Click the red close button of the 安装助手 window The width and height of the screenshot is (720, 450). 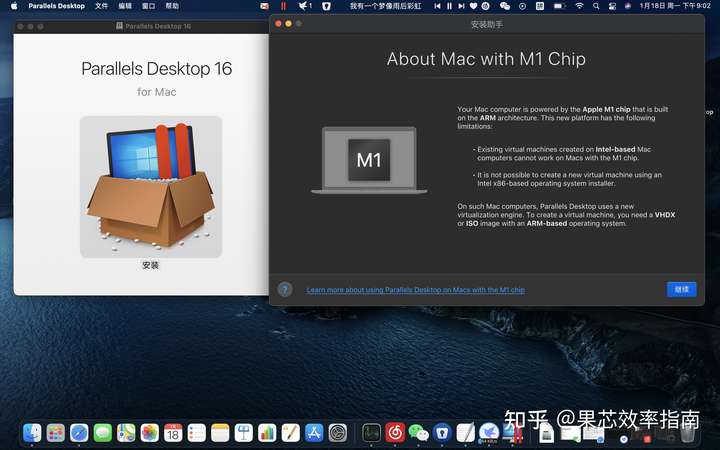click(278, 23)
